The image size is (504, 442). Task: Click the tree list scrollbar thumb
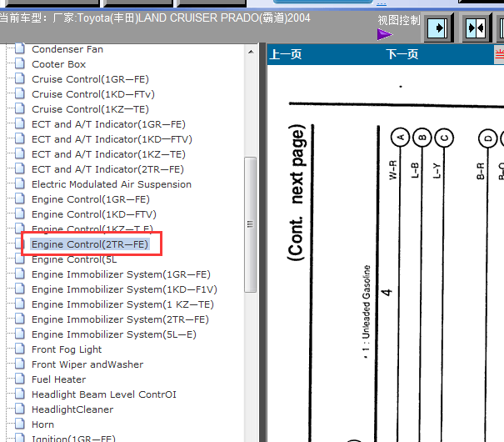[x=251, y=224]
